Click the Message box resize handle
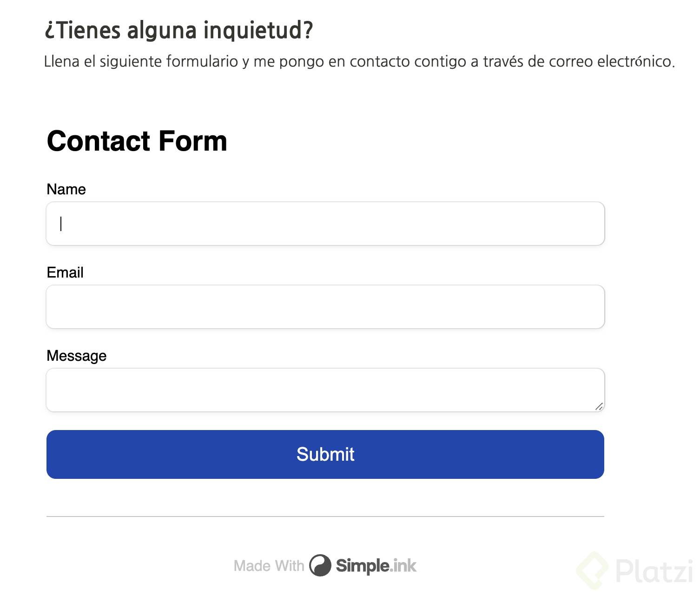700x596 pixels. pos(599,407)
